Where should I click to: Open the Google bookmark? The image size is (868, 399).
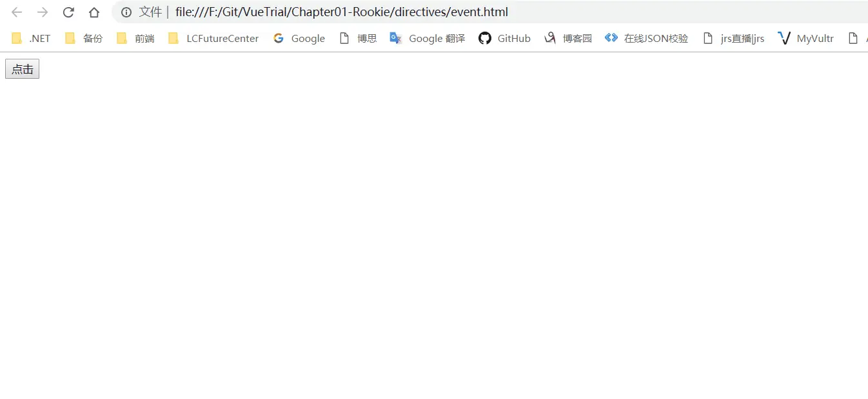coord(299,38)
